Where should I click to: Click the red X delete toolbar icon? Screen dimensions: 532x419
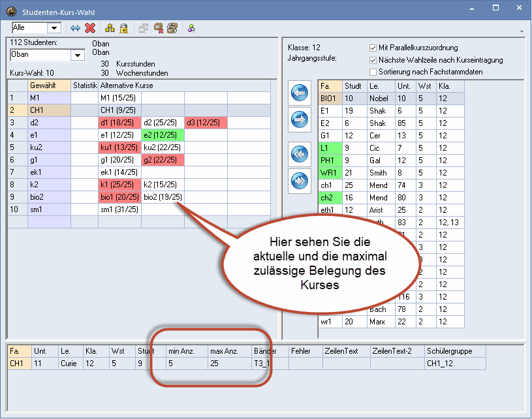tap(90, 28)
